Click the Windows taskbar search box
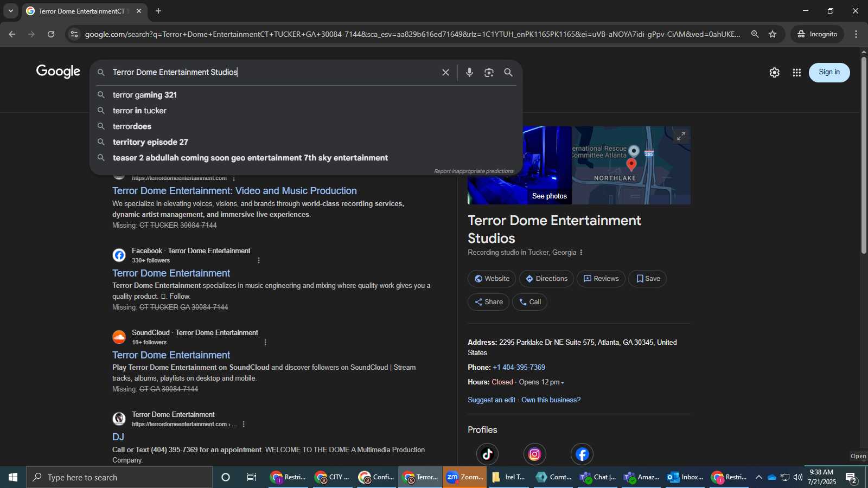 click(x=119, y=477)
